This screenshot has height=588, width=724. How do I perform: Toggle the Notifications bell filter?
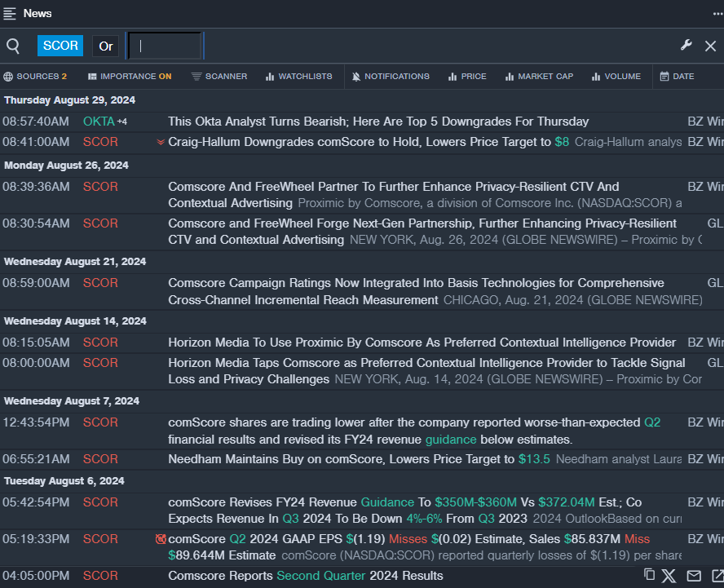coord(390,77)
